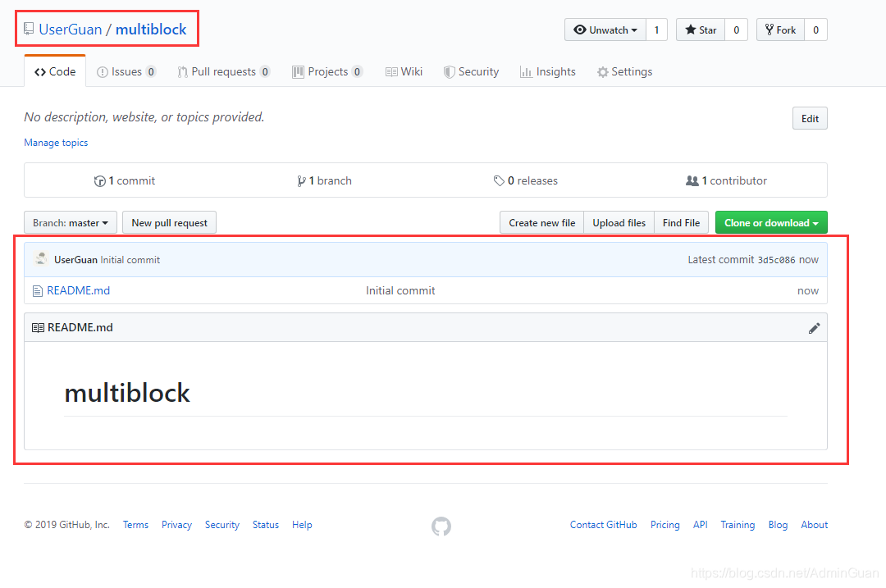Click the repository book icon beside UserGuan
This screenshot has width=886, height=588.
coord(29,29)
